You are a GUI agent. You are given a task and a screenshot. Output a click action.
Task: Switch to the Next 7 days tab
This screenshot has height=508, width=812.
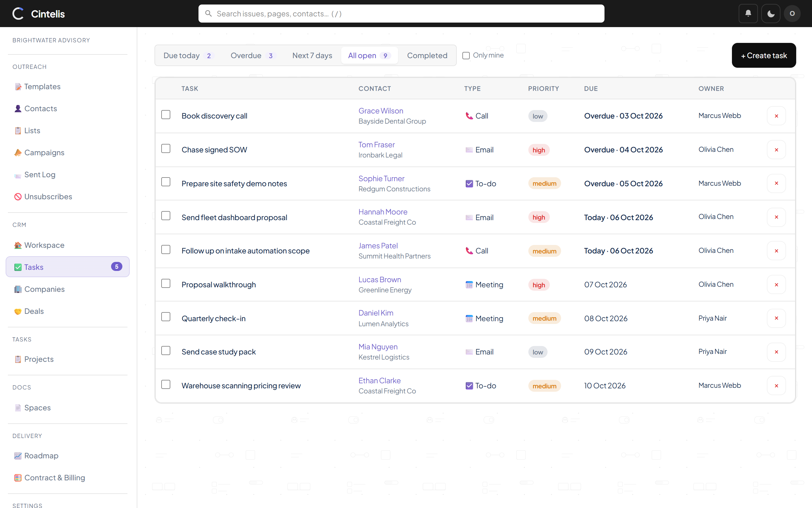312,55
